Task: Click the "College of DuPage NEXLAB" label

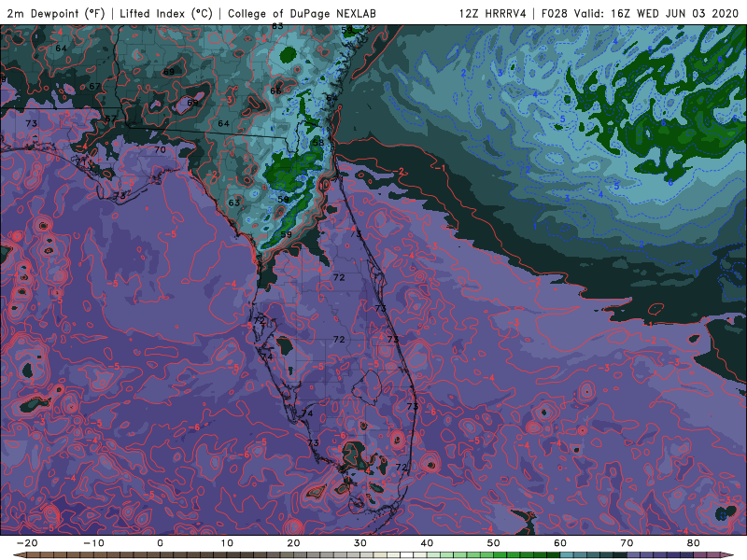Action: coord(302,13)
